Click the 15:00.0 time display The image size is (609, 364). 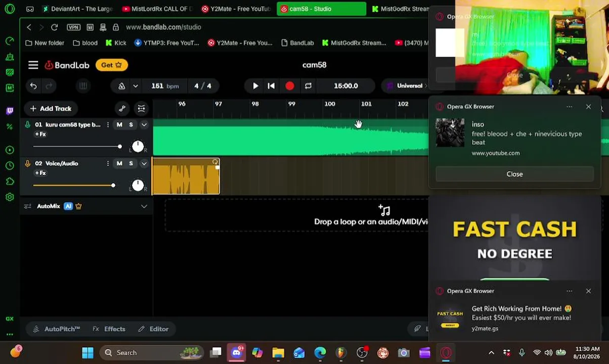point(346,86)
